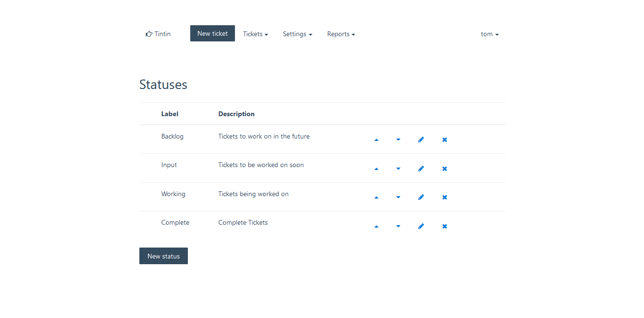Delete the Backlog status

tap(445, 140)
